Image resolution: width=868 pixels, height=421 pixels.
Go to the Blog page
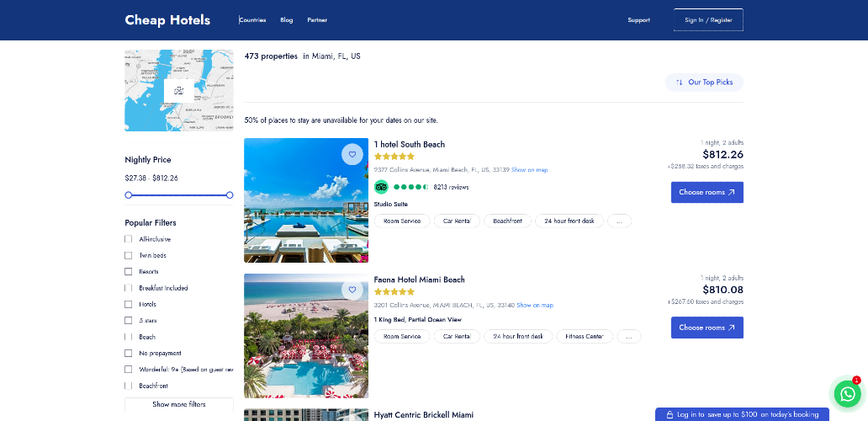click(x=287, y=20)
